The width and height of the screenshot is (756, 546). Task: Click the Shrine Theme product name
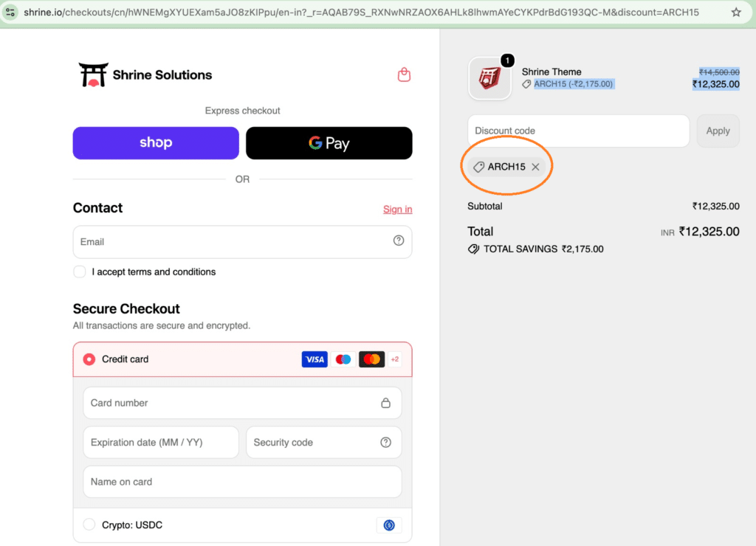click(551, 72)
